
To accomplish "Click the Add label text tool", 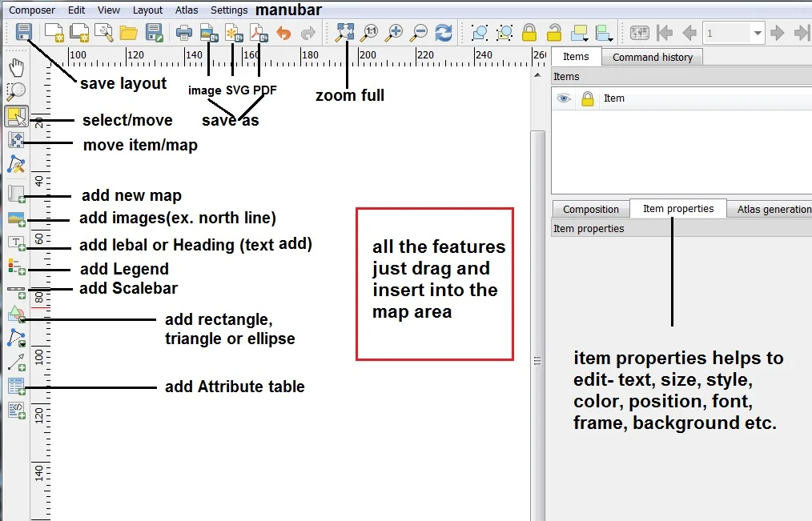I will pos(17,243).
